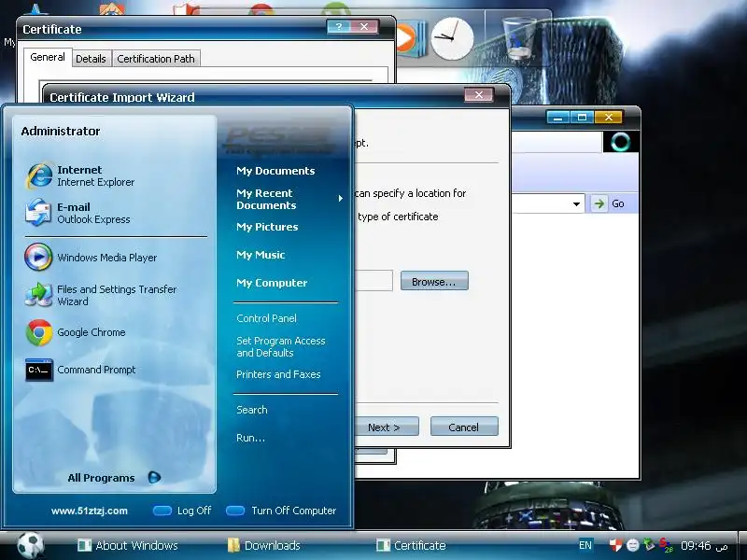
Task: Click Search in the Start menu
Action: tap(251, 410)
